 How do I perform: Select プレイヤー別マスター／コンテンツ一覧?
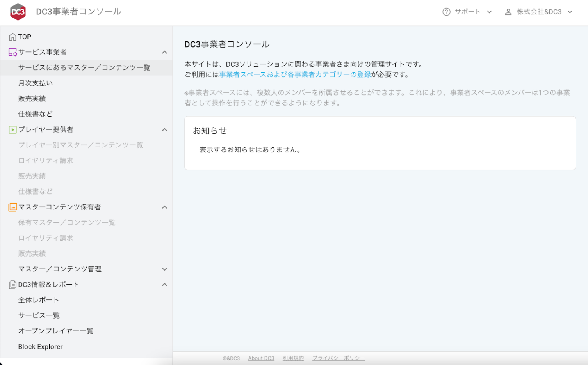[81, 145]
